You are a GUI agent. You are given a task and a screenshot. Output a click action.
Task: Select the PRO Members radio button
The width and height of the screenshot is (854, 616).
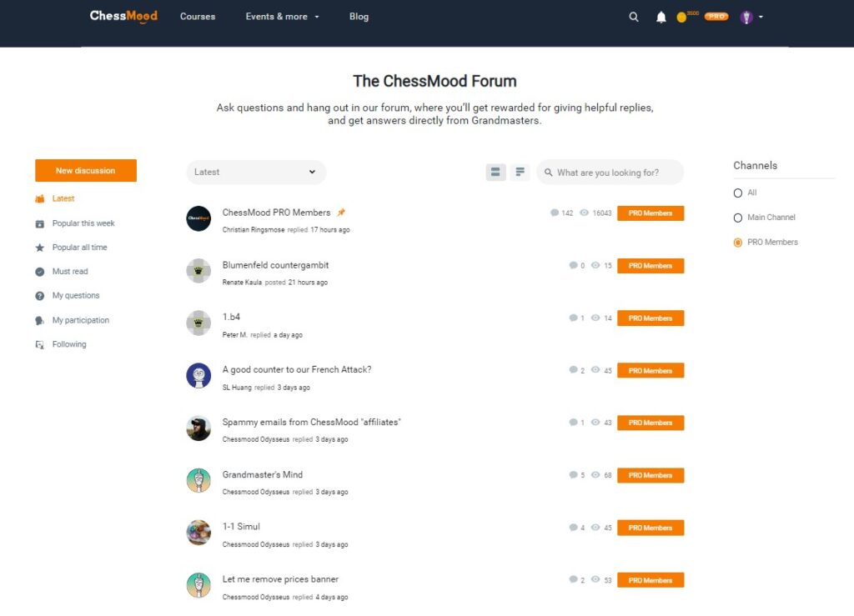(738, 243)
